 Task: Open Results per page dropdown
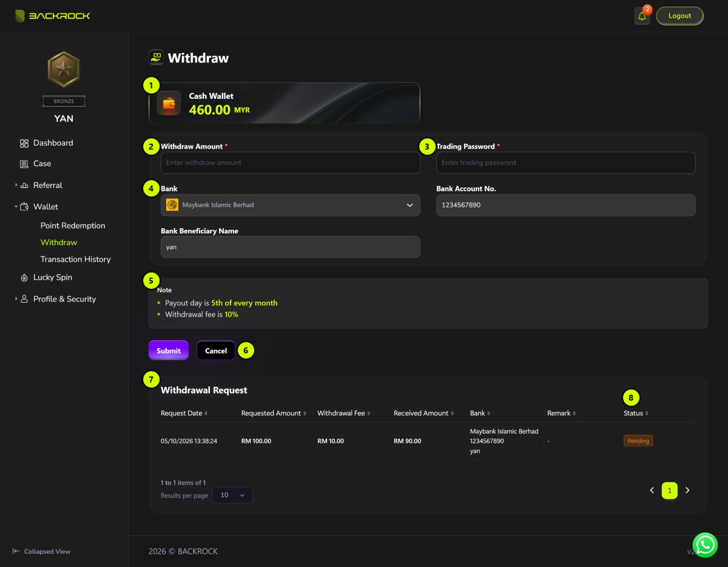232,495
